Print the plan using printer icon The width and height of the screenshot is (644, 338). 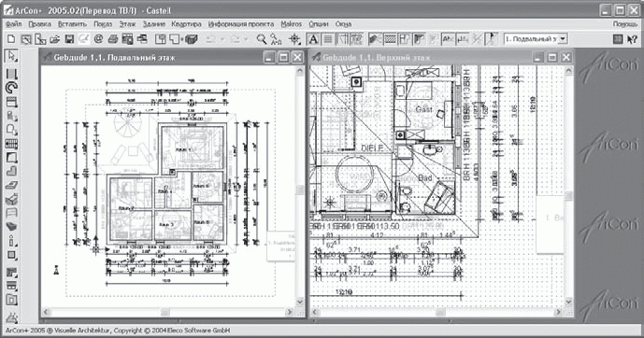113,39
